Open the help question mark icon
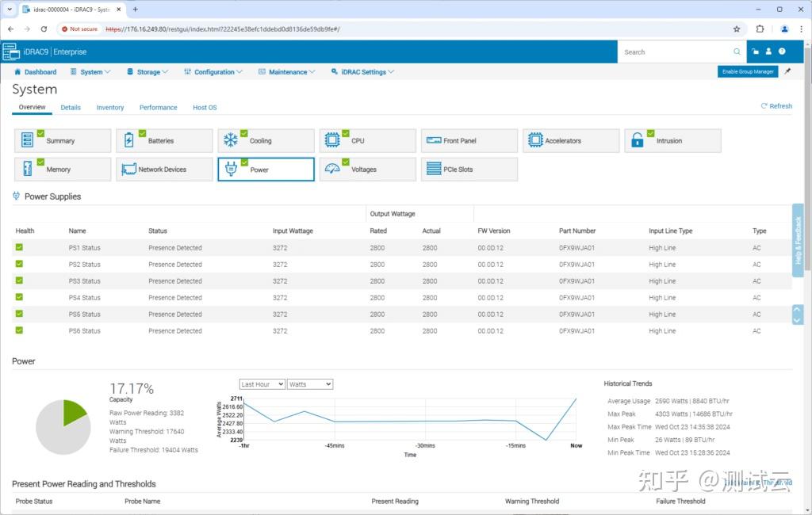The width and height of the screenshot is (812, 515). click(x=782, y=51)
